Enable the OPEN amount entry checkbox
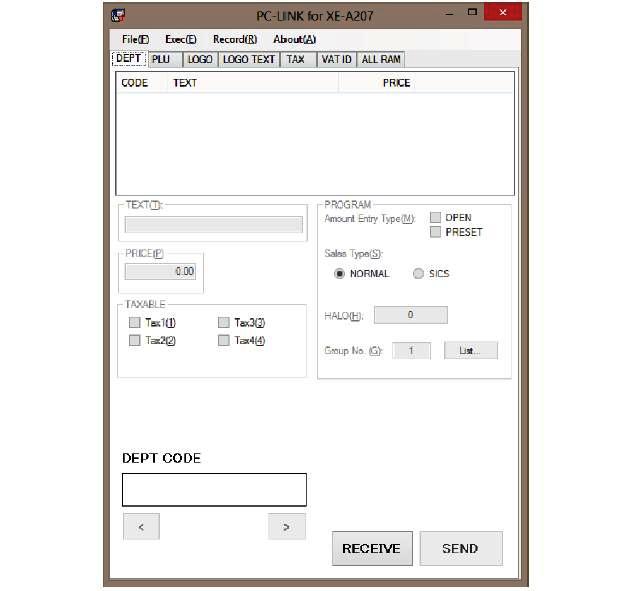The image size is (640, 591). point(435,217)
